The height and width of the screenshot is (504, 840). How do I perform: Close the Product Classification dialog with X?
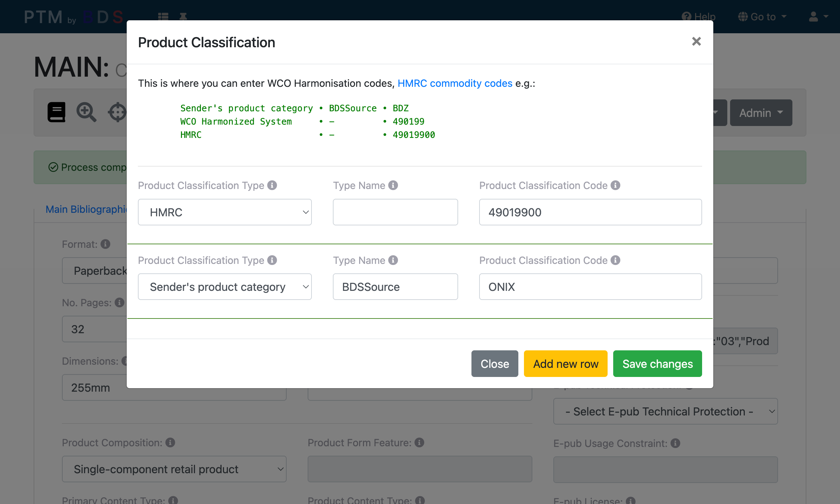[696, 42]
